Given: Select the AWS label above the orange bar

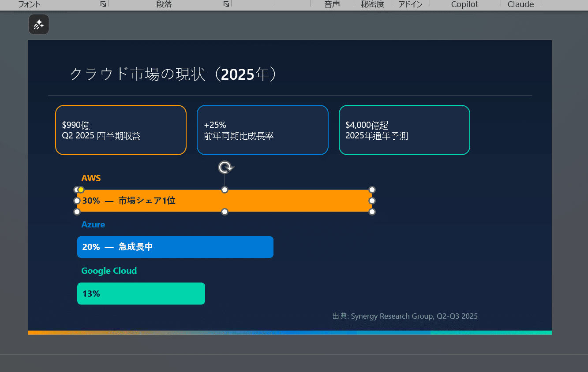Looking at the screenshot, I should tap(91, 179).
